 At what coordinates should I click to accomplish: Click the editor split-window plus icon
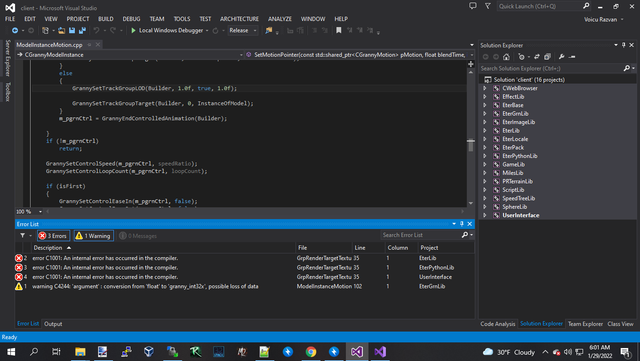[x=471, y=64]
